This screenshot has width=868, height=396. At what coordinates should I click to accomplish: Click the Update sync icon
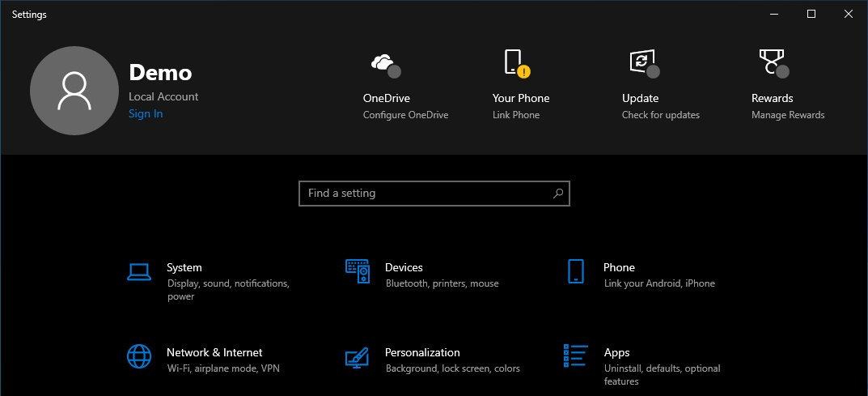coord(645,64)
